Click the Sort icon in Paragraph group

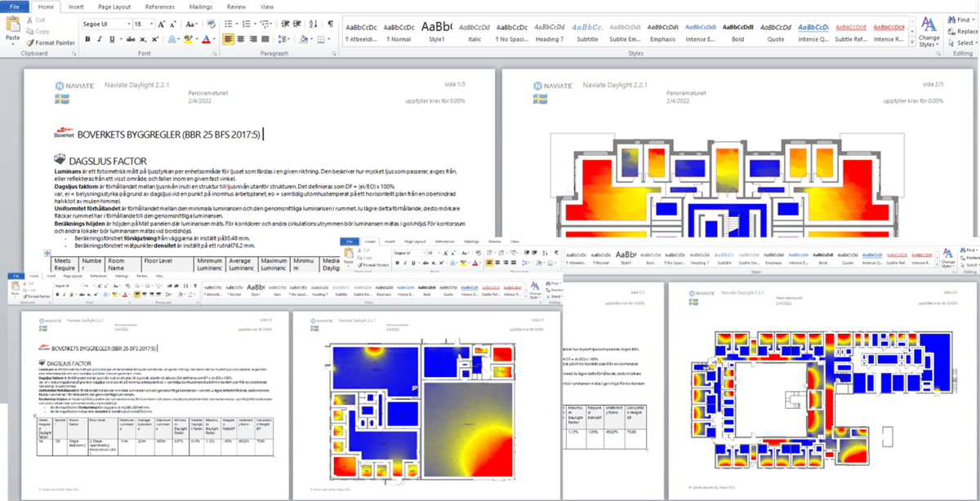coord(312,24)
